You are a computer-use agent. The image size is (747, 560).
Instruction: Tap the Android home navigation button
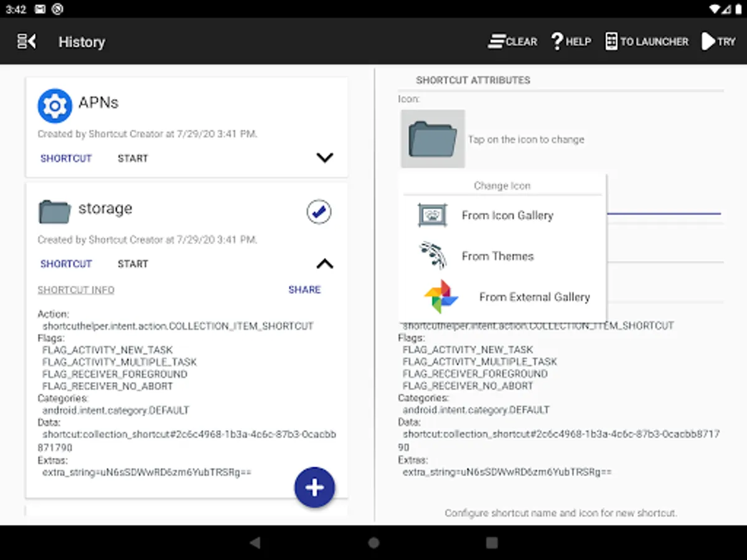pyautogui.click(x=374, y=543)
